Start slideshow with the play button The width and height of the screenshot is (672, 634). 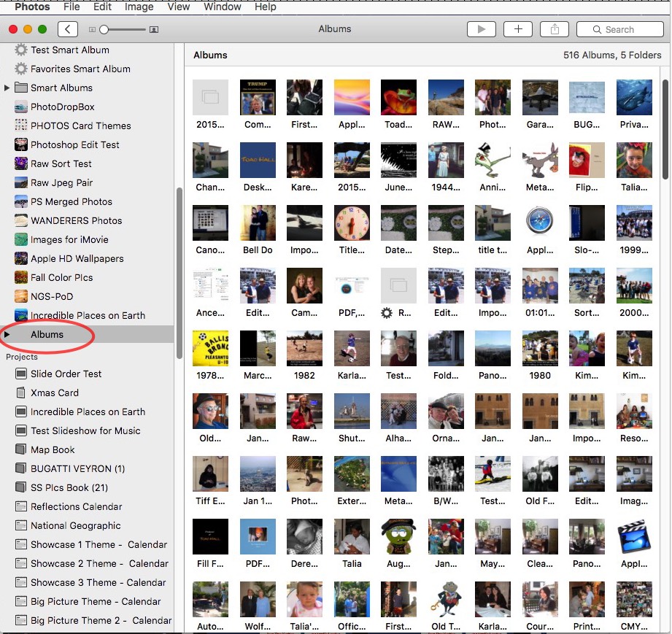click(482, 29)
